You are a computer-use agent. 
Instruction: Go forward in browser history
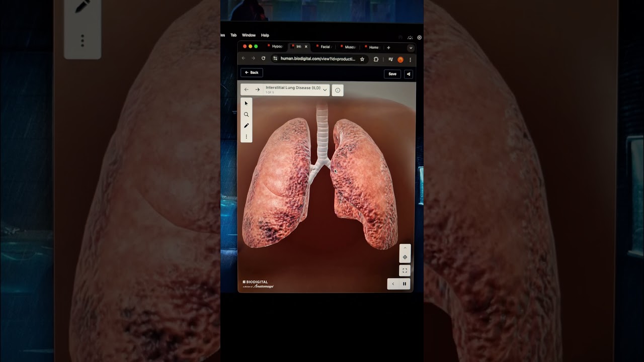253,59
